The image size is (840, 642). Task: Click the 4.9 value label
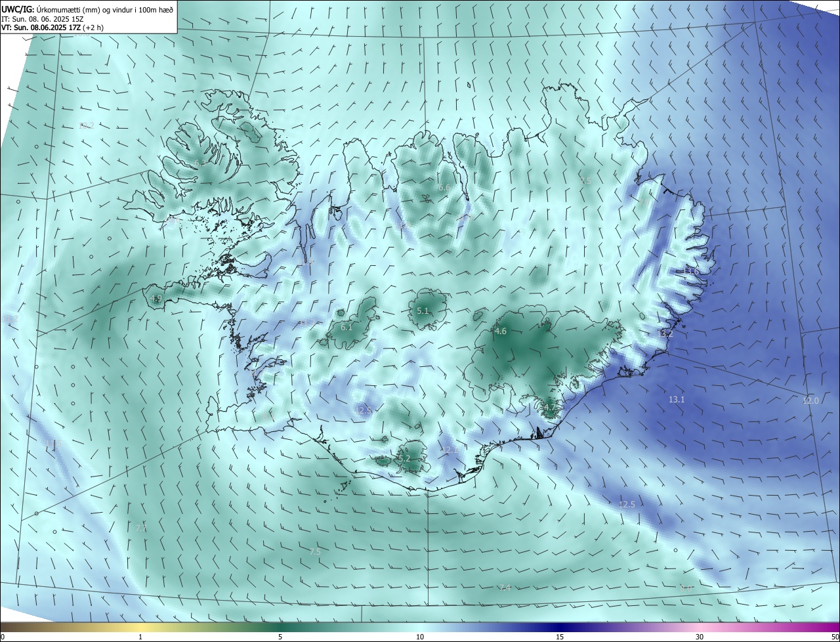click(156, 298)
